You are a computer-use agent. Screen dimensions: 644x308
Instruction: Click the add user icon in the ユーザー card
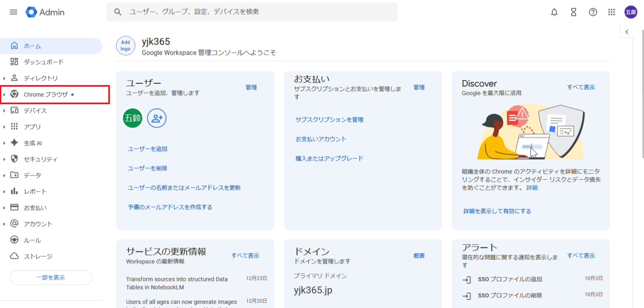pos(157,118)
